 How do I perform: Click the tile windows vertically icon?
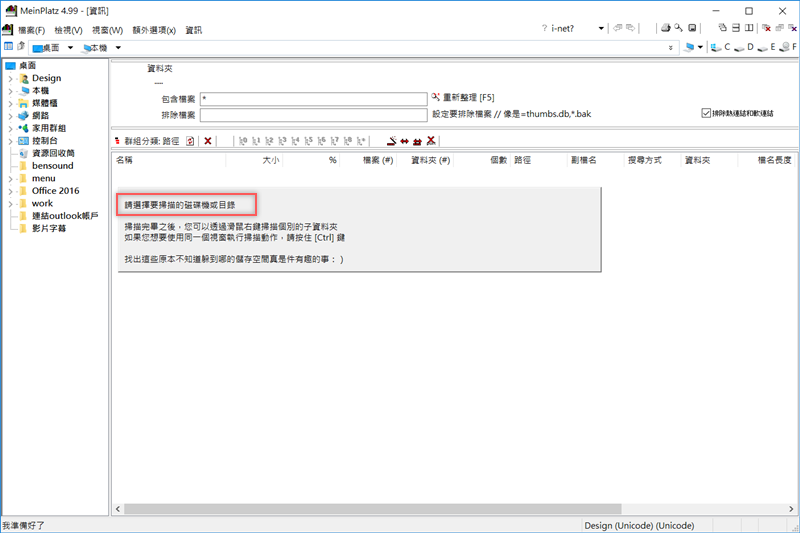tap(749, 28)
